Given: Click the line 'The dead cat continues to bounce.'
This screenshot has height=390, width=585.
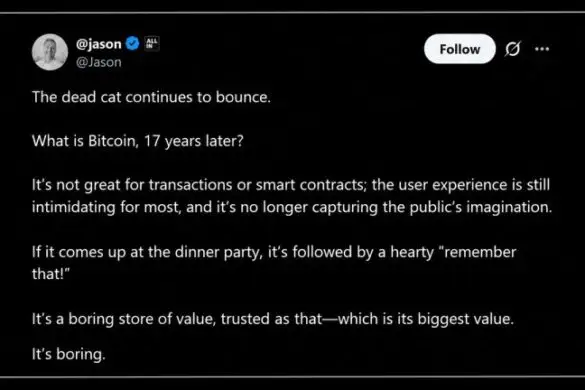Looking at the screenshot, I should [151, 97].
